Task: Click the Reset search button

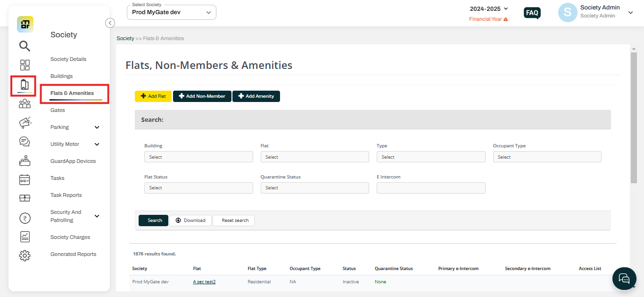Action: coord(234,221)
